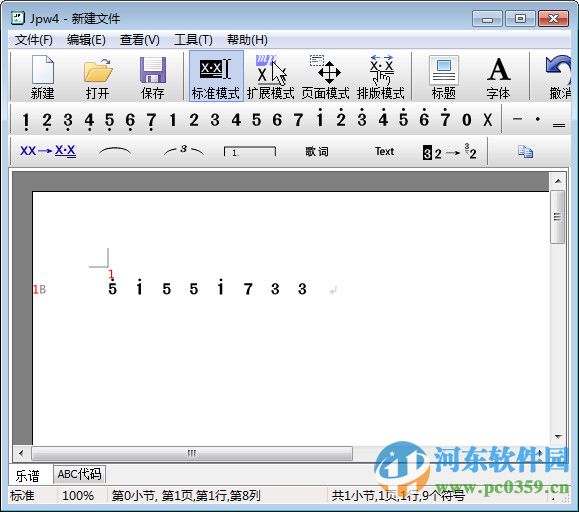Apply XX to X·X rhythm conversion
This screenshot has width=579, height=512.
(x=48, y=151)
